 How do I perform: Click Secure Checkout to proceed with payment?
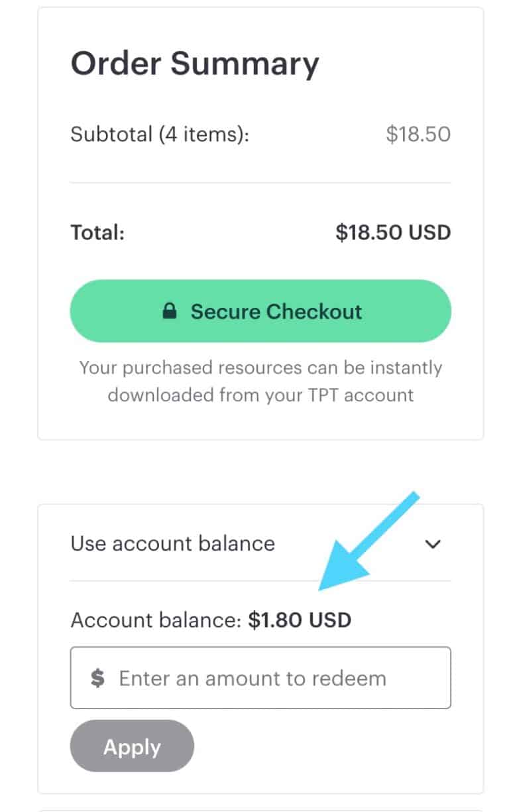[x=261, y=311]
